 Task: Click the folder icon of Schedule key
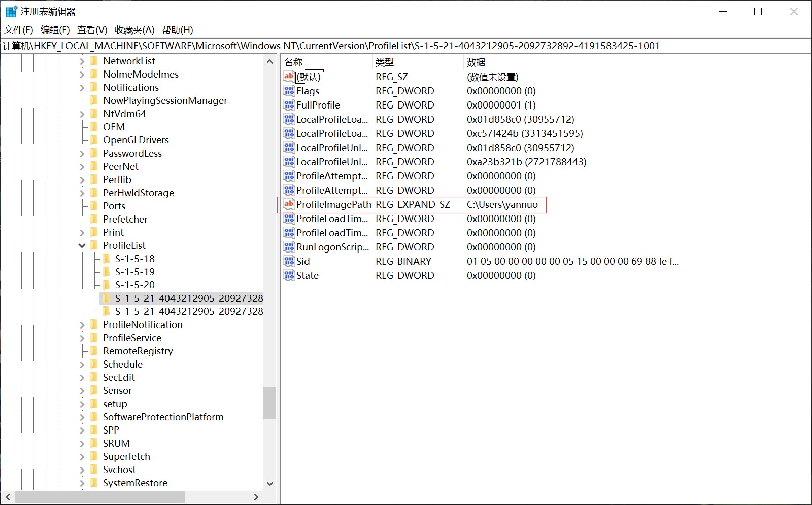tap(94, 364)
